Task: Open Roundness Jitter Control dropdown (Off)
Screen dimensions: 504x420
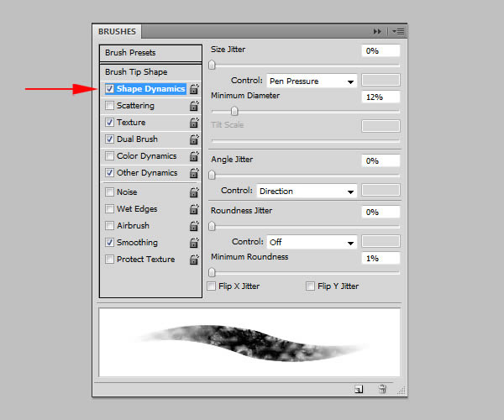Action: 312,242
